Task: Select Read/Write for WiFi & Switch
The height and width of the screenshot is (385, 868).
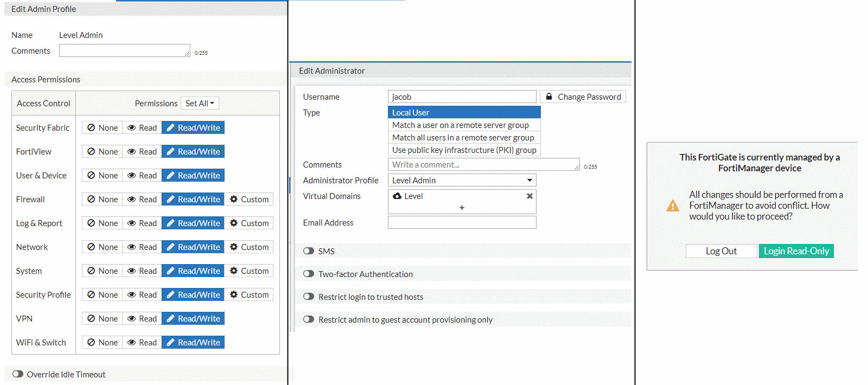Action: click(193, 342)
